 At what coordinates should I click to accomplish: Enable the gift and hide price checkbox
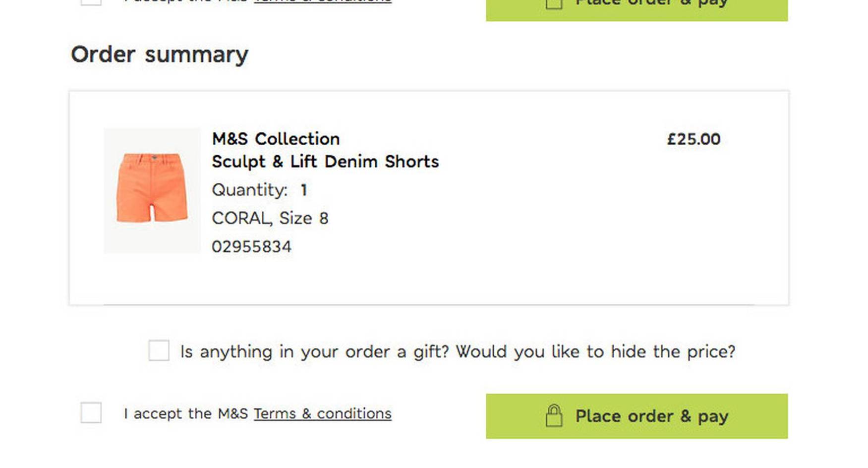click(x=160, y=351)
